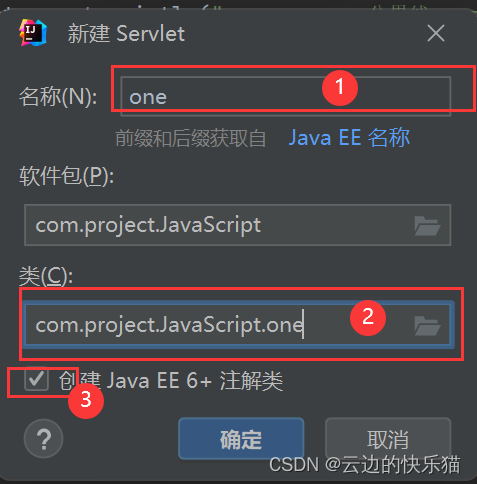
Task: Click the 新建 Servlet title text
Action: (x=126, y=34)
